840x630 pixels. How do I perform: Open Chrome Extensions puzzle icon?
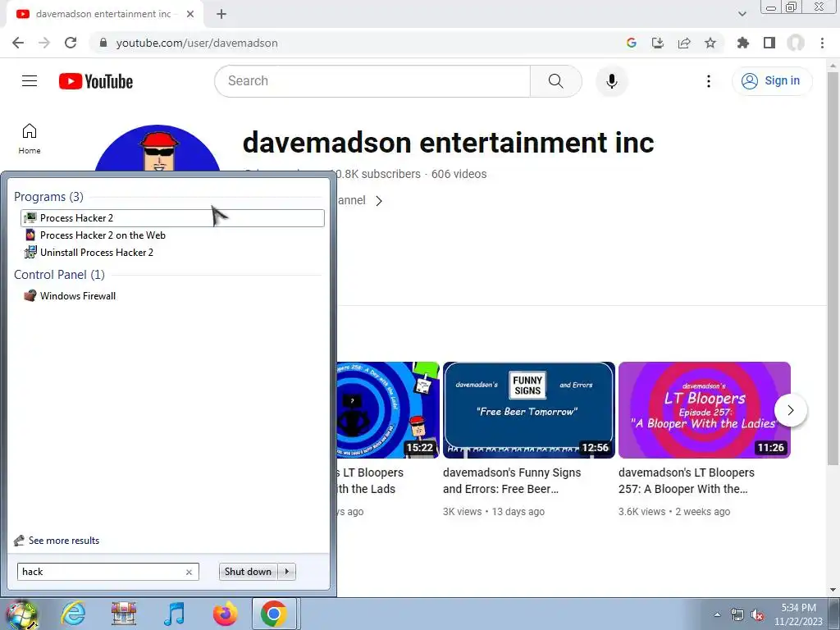coord(743,43)
